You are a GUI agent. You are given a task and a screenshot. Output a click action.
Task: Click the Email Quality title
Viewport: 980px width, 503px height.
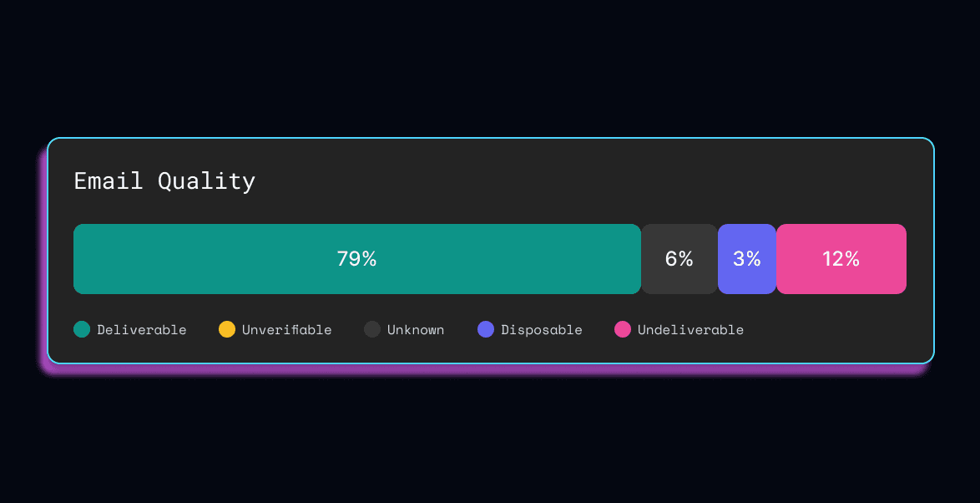pyautogui.click(x=164, y=181)
